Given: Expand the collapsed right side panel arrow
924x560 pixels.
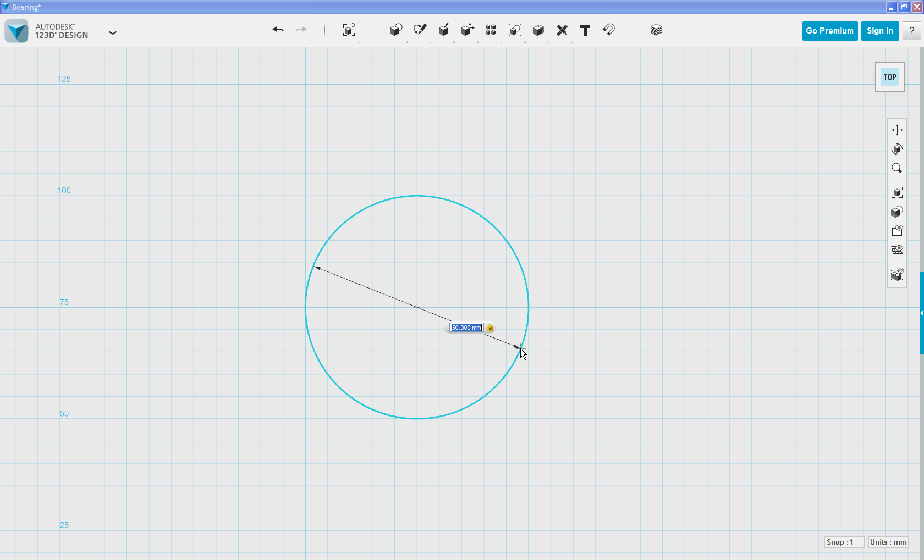Looking at the screenshot, I should (922, 313).
